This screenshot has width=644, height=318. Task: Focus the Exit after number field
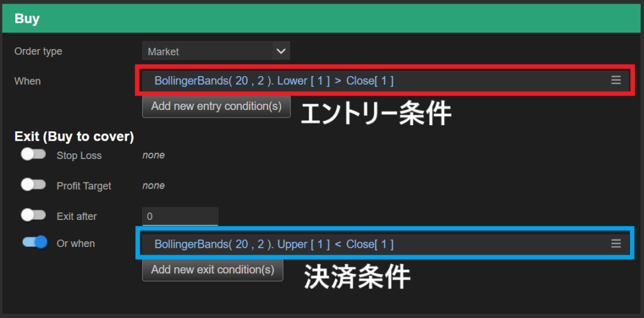[180, 216]
